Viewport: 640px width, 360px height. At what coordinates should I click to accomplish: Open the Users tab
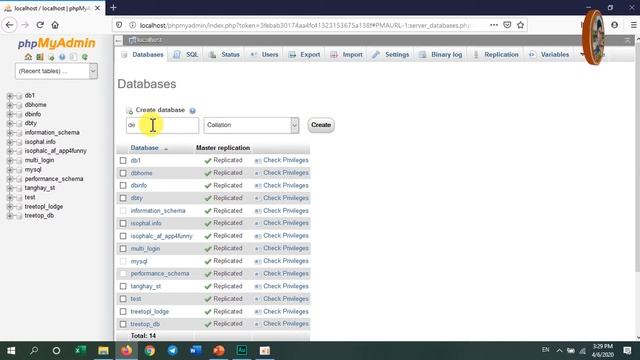[x=264, y=54]
